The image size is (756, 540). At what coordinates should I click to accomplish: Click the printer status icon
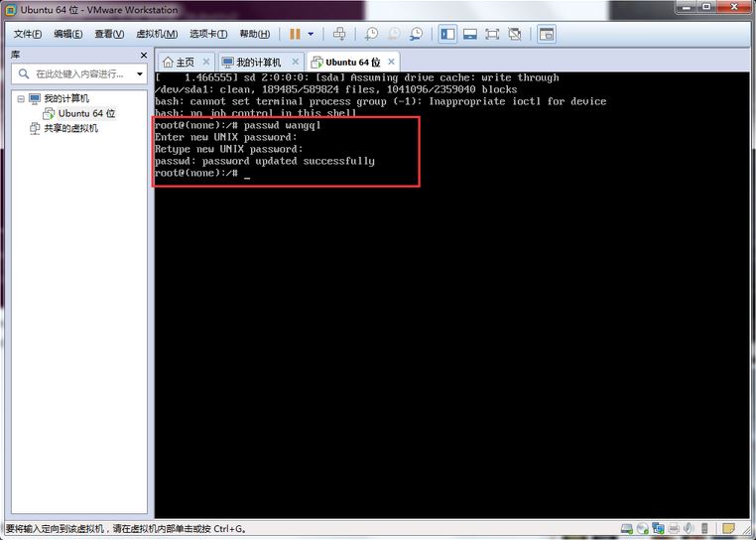(x=674, y=529)
